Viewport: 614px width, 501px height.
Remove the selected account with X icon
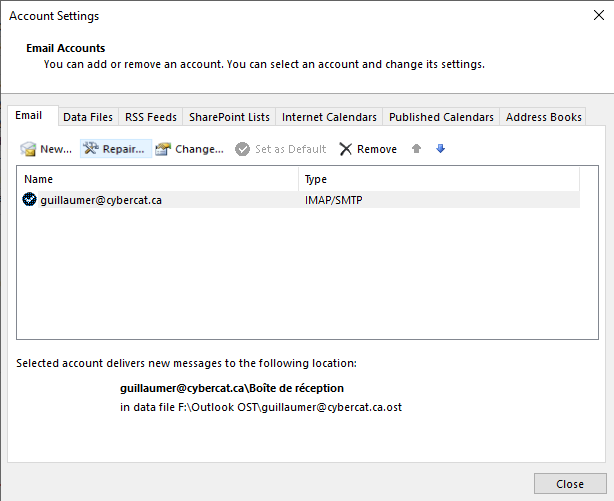coord(346,149)
